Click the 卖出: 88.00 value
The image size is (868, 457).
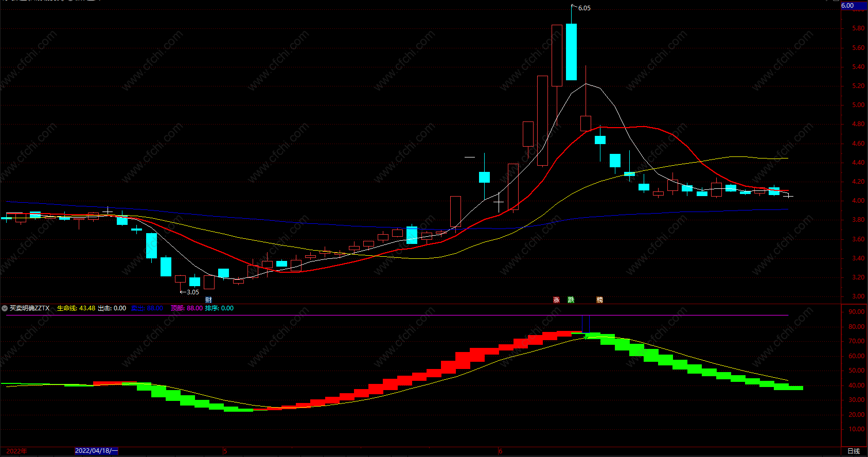147,308
